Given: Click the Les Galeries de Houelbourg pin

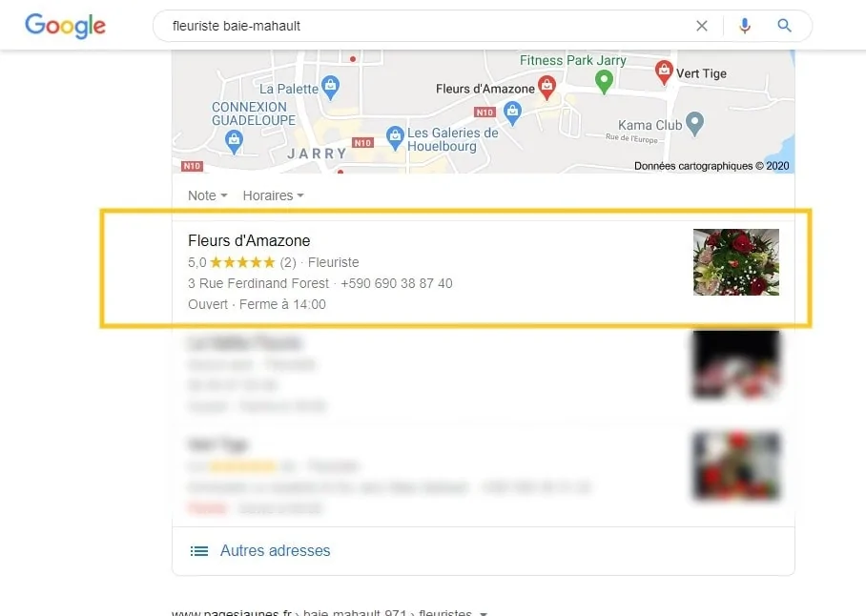Looking at the screenshot, I should tap(395, 138).
